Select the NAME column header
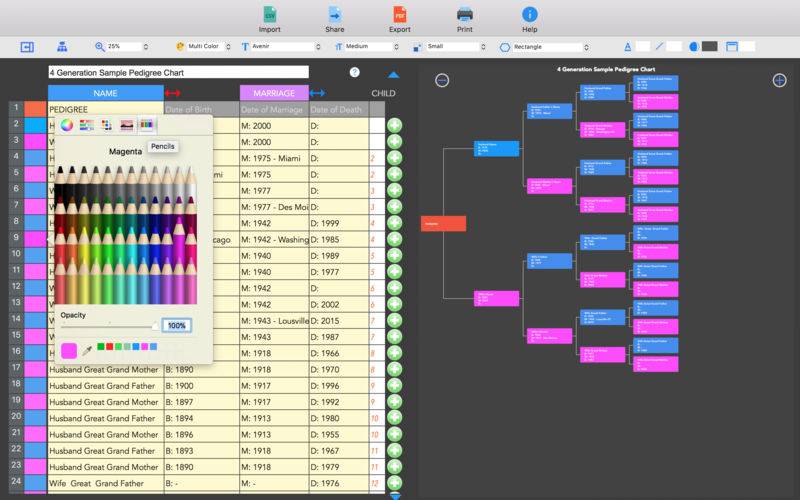The image size is (800, 500). tap(106, 93)
